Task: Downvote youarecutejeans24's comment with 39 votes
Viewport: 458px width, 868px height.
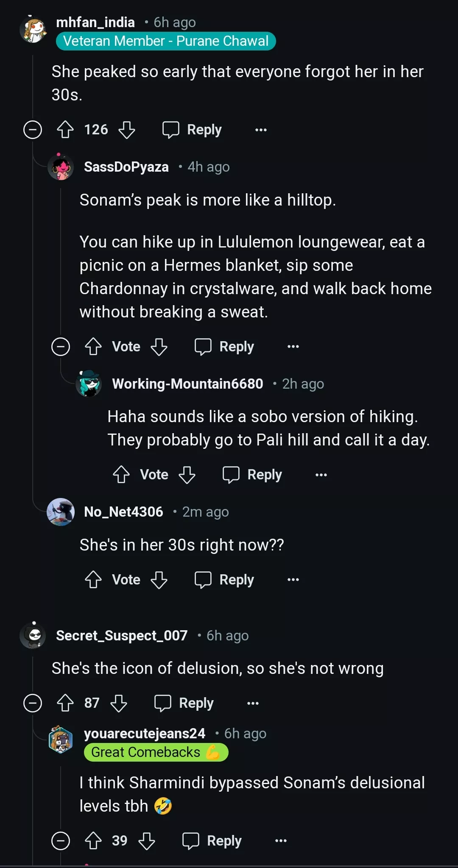Action: coord(147,841)
